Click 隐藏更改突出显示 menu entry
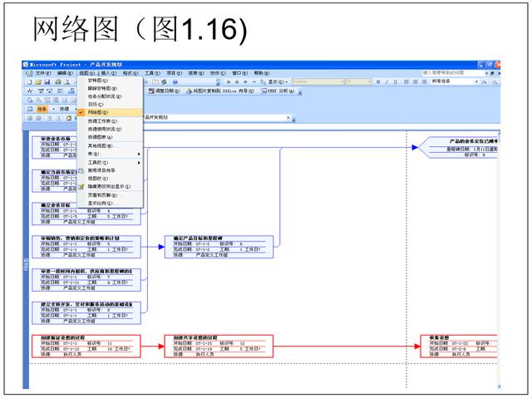This screenshot has width=532, height=398. (110, 186)
